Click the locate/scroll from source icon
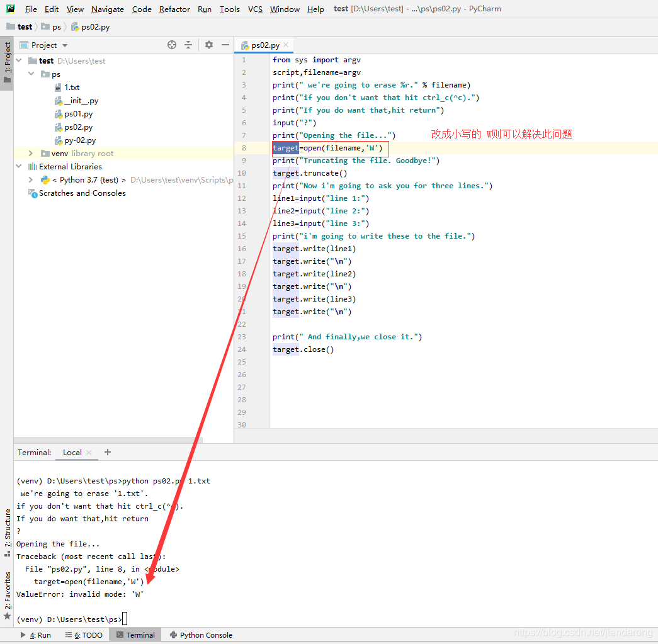 click(x=172, y=45)
